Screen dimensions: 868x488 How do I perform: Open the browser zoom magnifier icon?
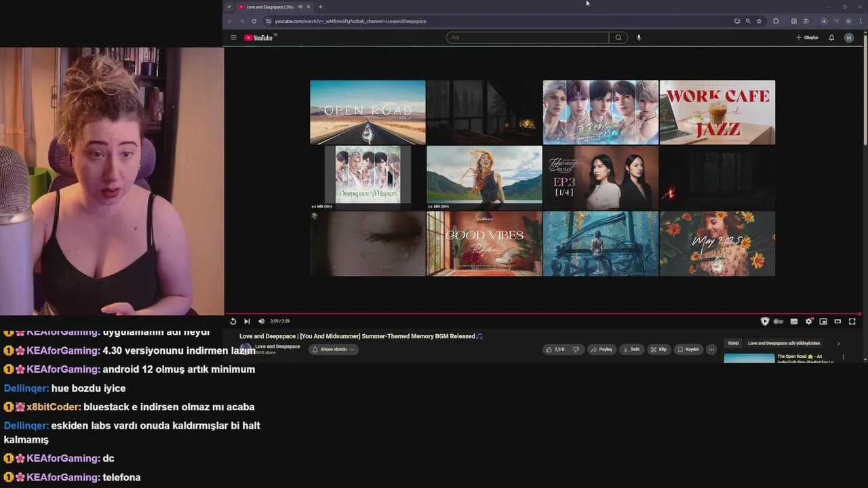click(748, 21)
